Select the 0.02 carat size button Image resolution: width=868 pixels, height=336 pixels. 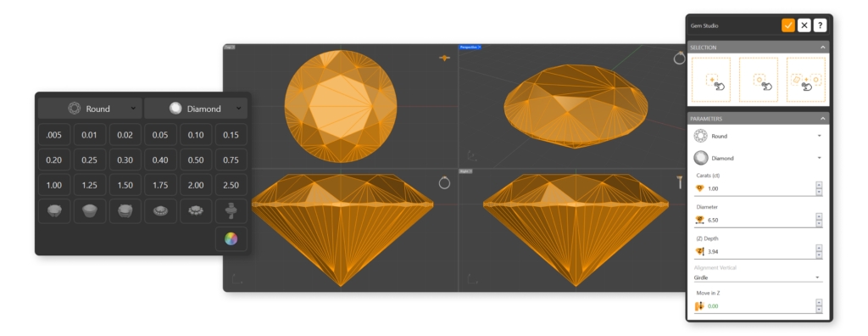[125, 135]
